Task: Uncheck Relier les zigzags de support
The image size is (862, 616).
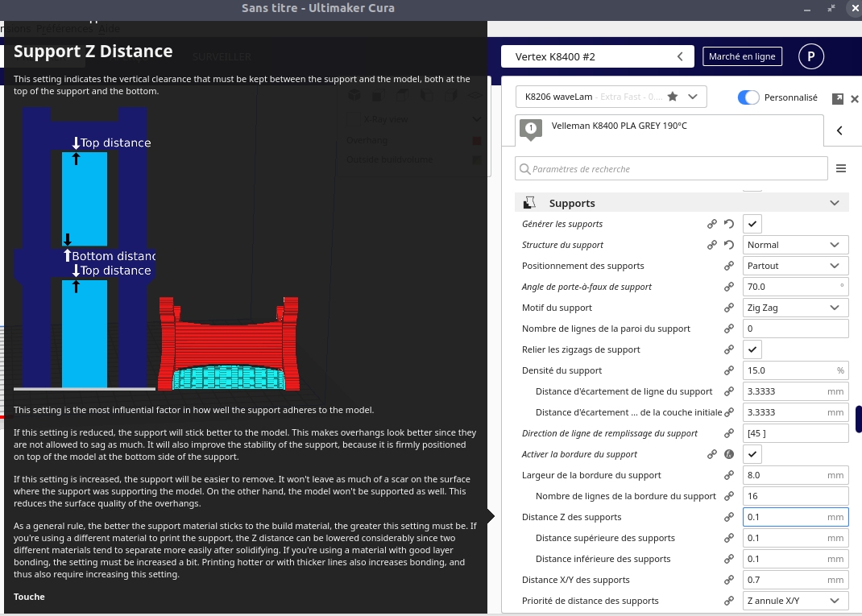Action: click(752, 349)
